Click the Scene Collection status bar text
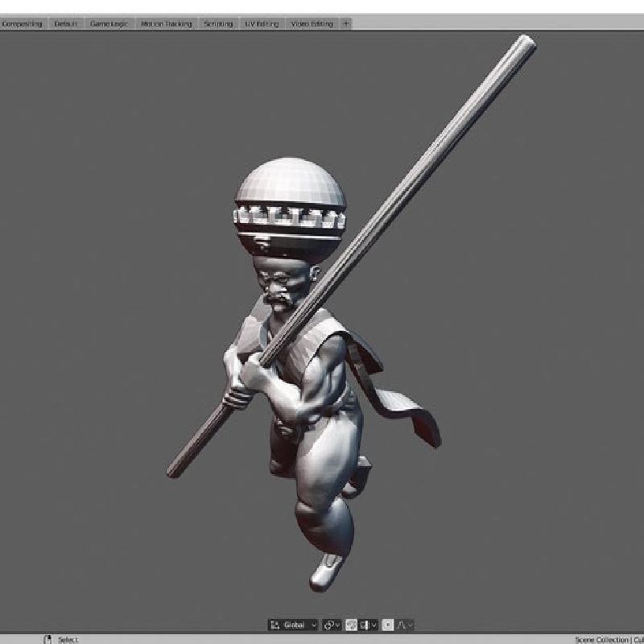The width and height of the screenshot is (644, 644). [x=601, y=639]
